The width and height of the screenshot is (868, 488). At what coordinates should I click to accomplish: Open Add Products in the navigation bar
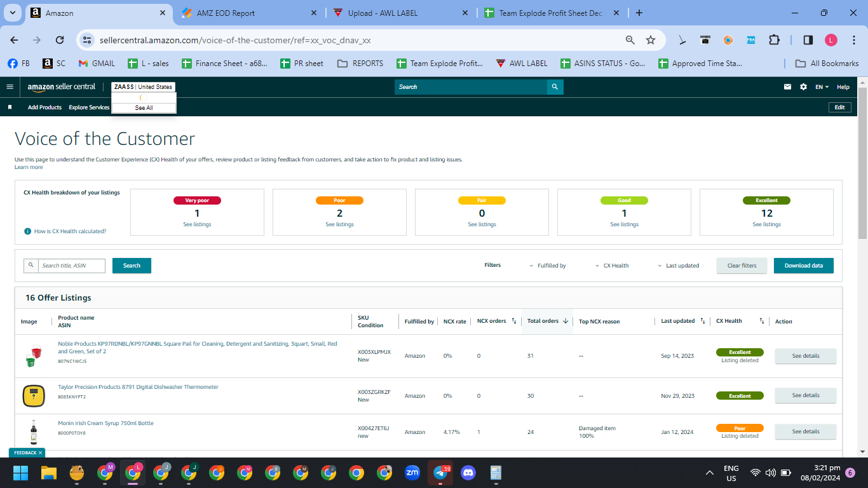click(x=44, y=107)
